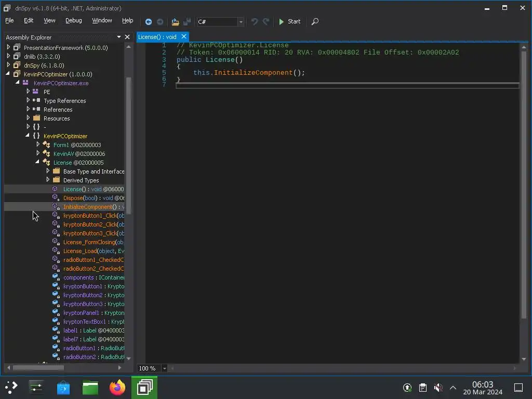
Task: Select the kryptonPanel1 field
Action: click(x=94, y=312)
